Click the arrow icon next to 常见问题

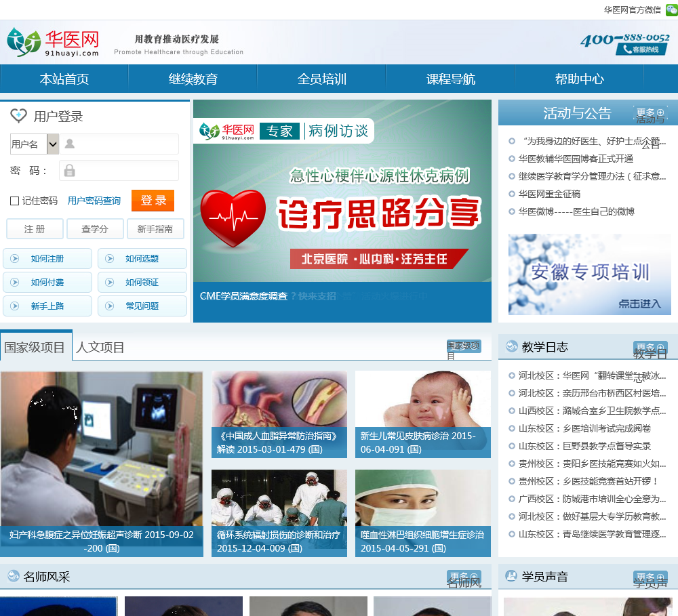pos(110,306)
